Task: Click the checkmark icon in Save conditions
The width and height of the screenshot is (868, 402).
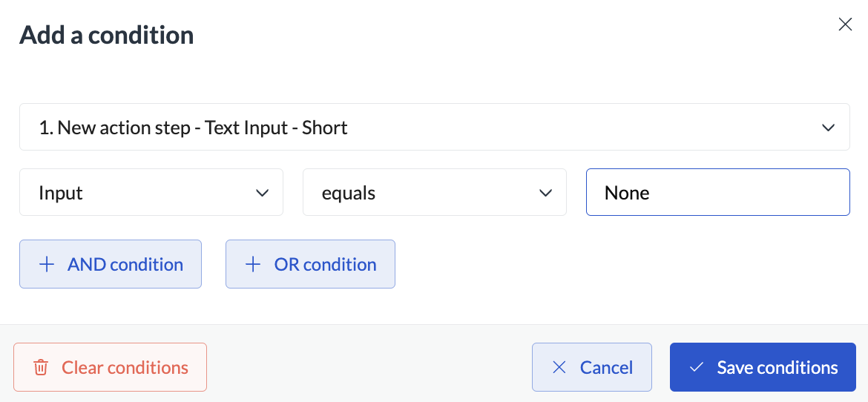Action: click(696, 367)
